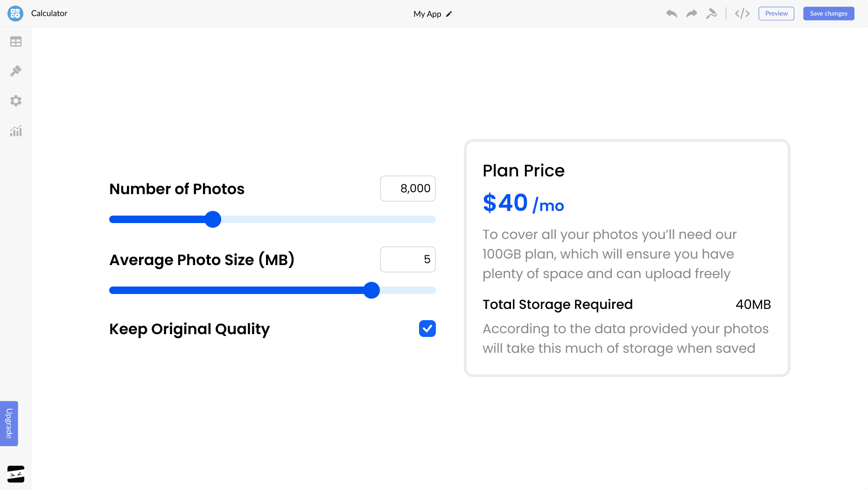
Task: Focus the Average Photo Size input field
Action: tap(407, 259)
